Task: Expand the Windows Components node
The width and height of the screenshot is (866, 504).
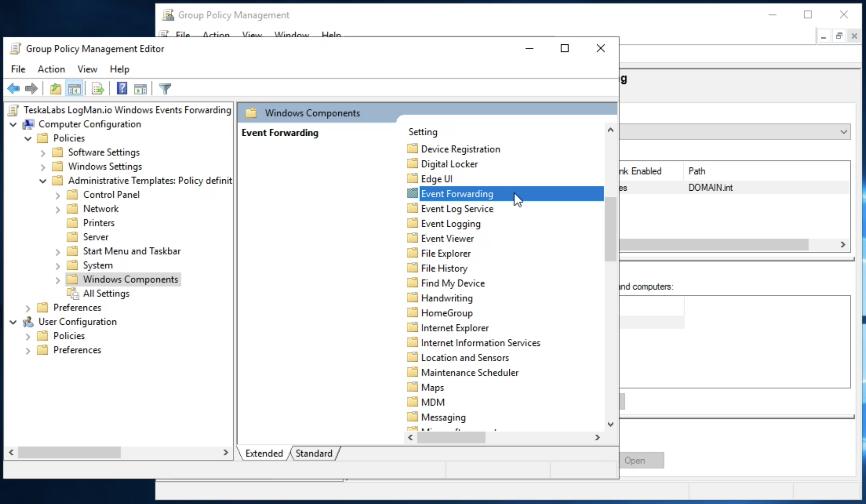Action: point(58,280)
